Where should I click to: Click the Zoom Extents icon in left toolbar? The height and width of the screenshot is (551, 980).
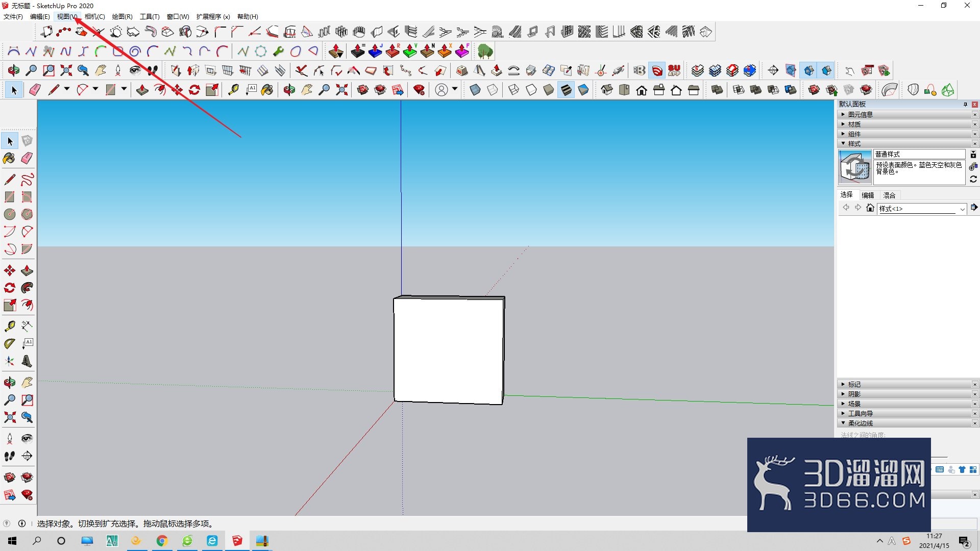9,417
